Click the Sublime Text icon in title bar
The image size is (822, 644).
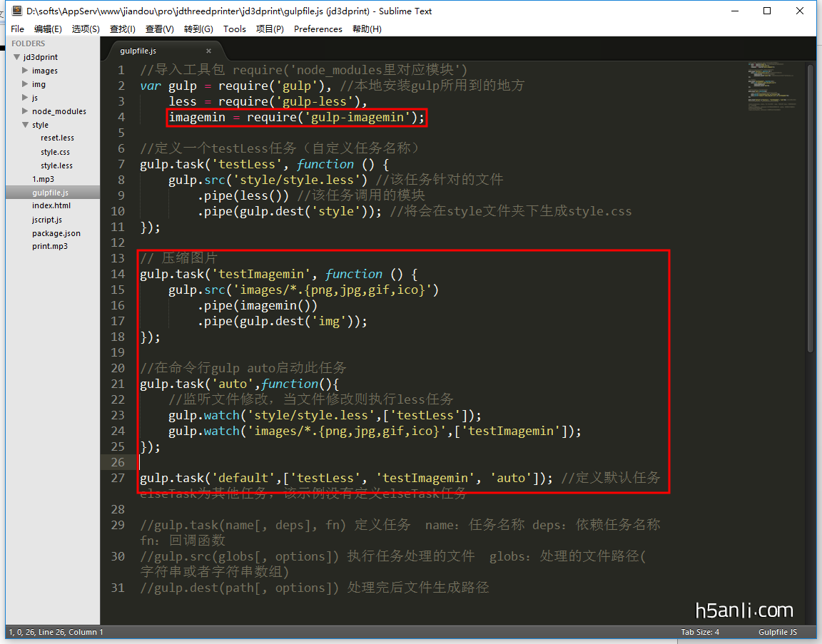[17, 11]
